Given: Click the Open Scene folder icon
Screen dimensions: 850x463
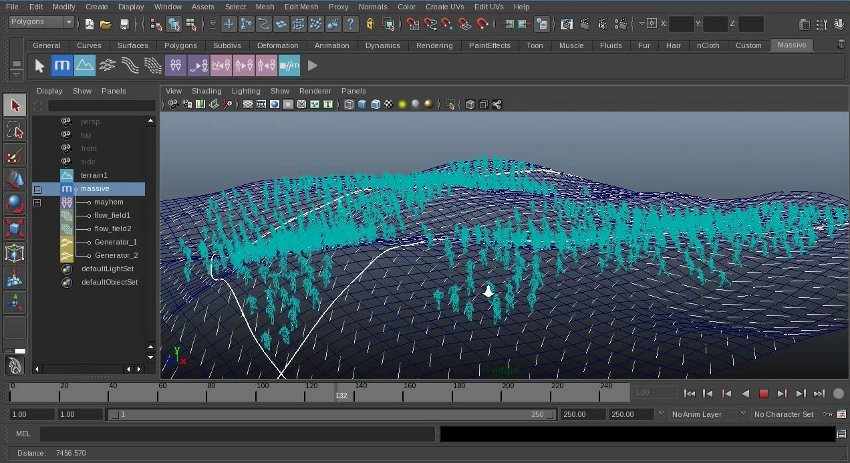Looking at the screenshot, I should pyautogui.click(x=105, y=23).
